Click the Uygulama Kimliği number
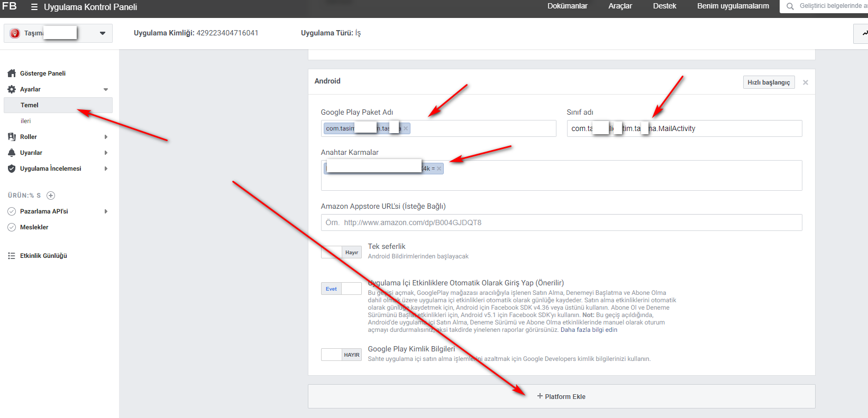This screenshot has height=418, width=868. pyautogui.click(x=227, y=33)
